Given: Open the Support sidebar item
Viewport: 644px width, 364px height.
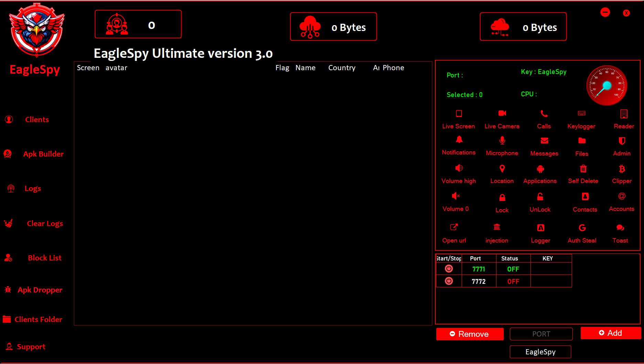Looking at the screenshot, I should [x=31, y=347].
